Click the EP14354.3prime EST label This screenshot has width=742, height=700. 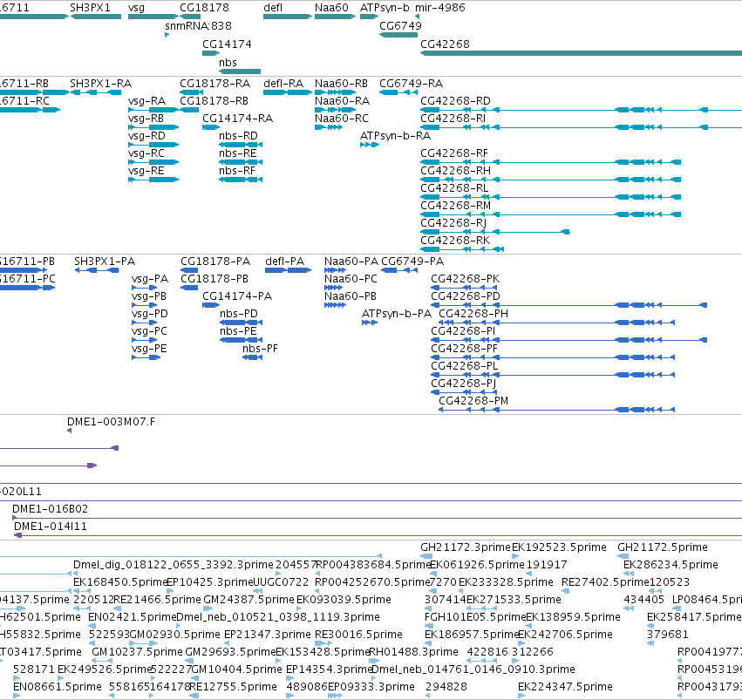tap(330, 669)
